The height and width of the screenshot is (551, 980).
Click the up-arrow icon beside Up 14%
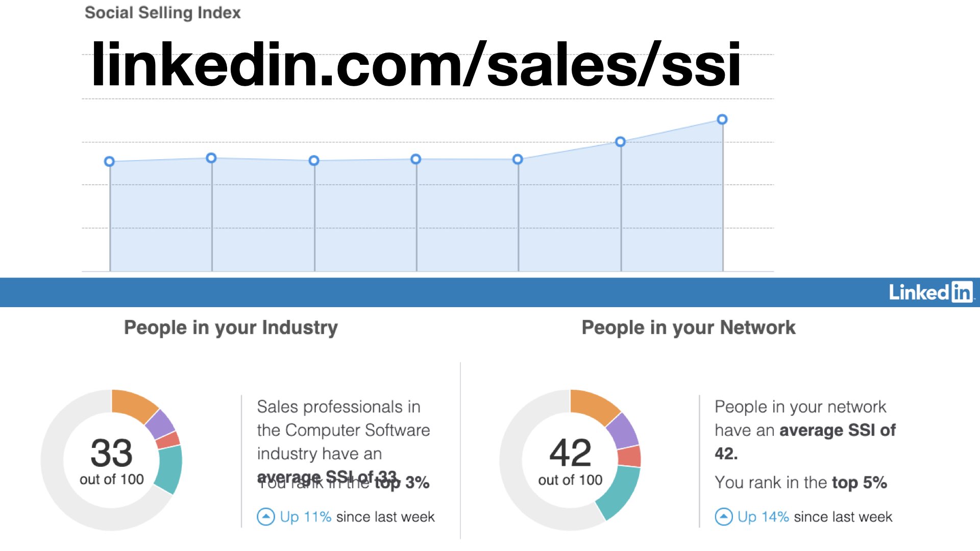tap(723, 517)
